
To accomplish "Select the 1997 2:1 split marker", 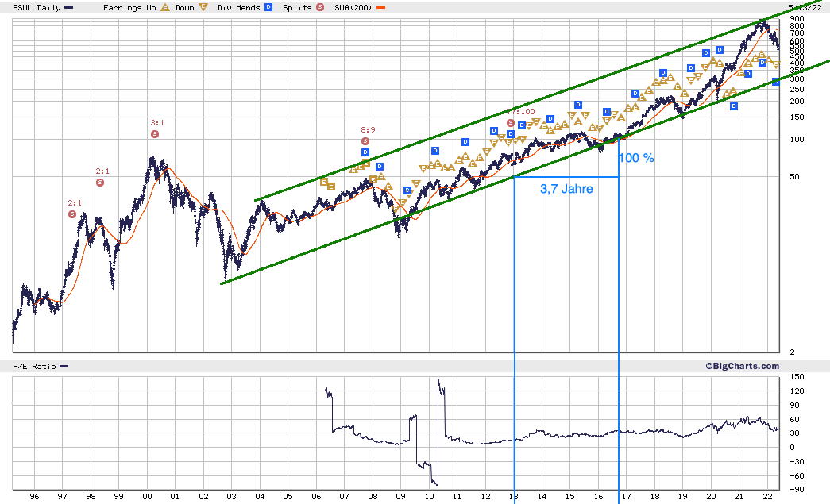I will coord(72,214).
